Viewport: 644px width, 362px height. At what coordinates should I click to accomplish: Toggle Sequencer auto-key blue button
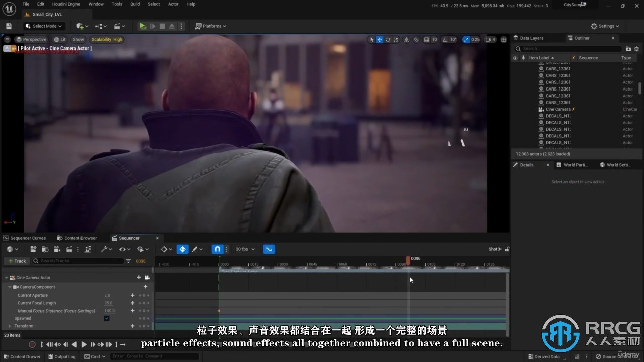click(x=182, y=249)
